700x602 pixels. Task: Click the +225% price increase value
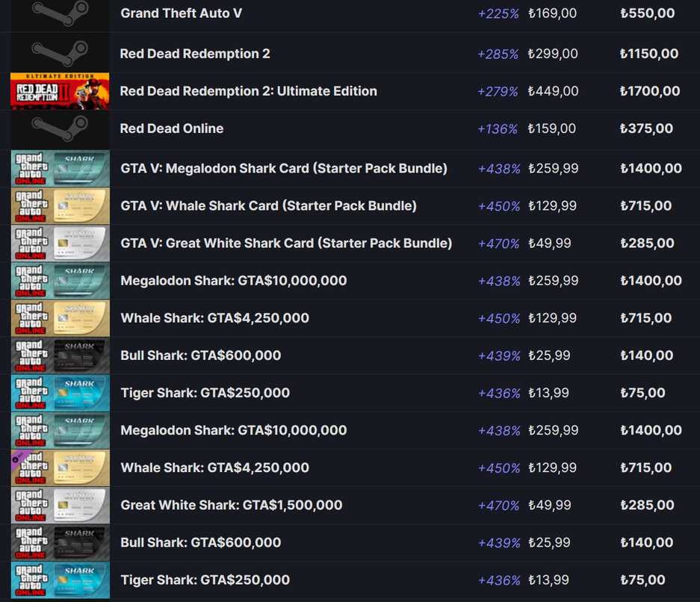pos(498,14)
